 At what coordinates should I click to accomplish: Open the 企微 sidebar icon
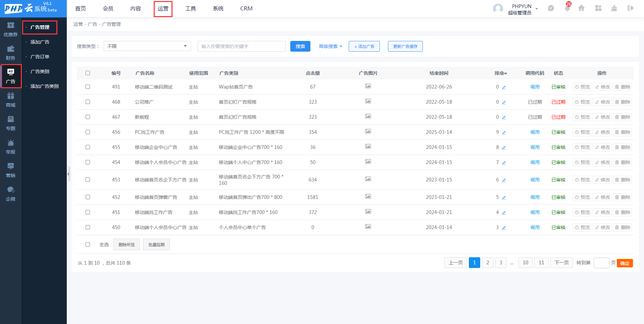coord(11,194)
